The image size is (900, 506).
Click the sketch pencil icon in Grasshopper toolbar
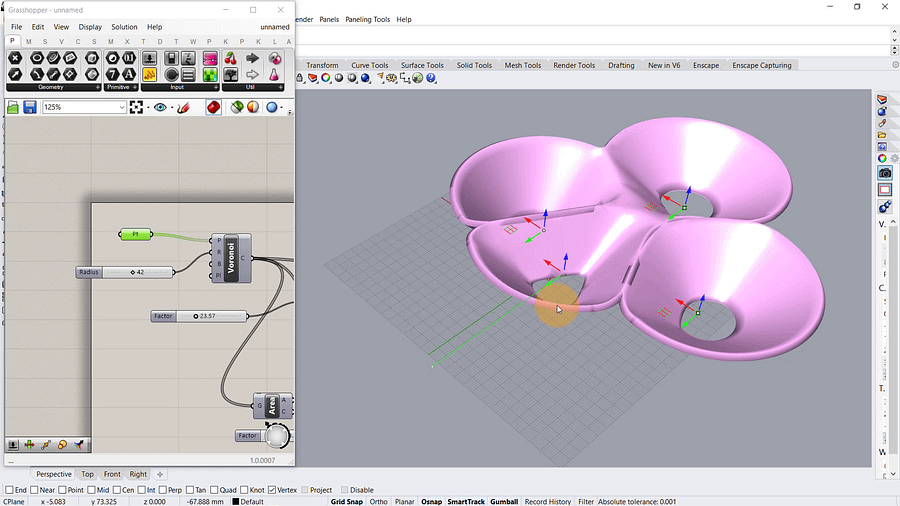click(x=183, y=107)
